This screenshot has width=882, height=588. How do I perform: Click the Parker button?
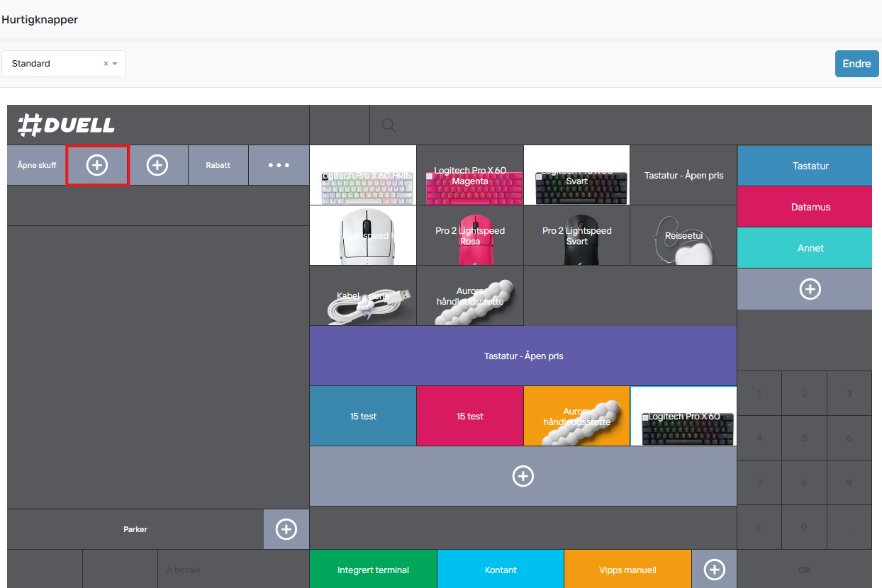pyautogui.click(x=135, y=529)
